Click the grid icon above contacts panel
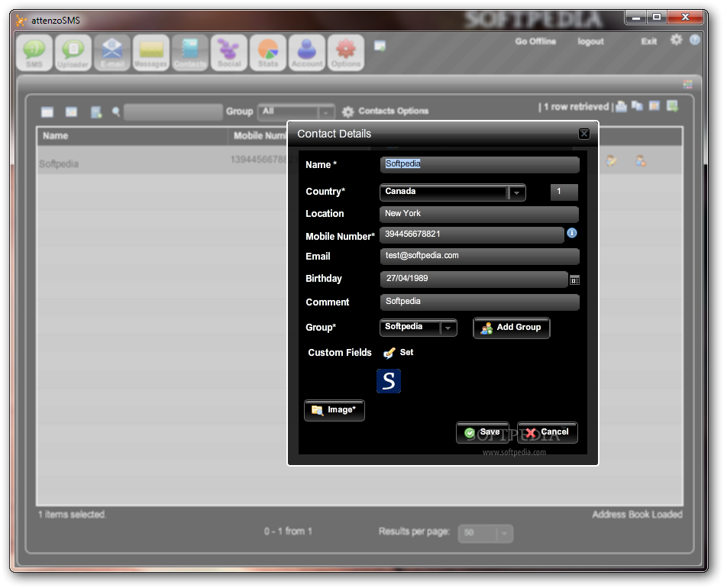The image size is (724, 588). click(x=687, y=84)
